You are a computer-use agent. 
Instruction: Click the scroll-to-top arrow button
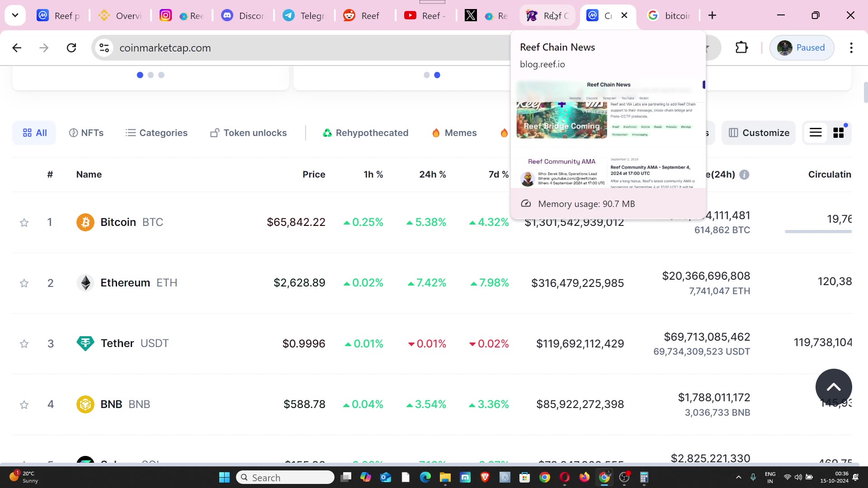[834, 387]
